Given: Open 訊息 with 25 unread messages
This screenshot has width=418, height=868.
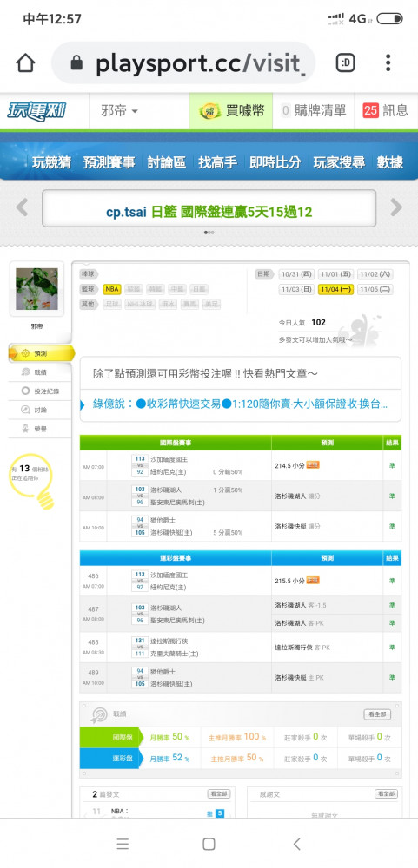Looking at the screenshot, I should (x=386, y=111).
